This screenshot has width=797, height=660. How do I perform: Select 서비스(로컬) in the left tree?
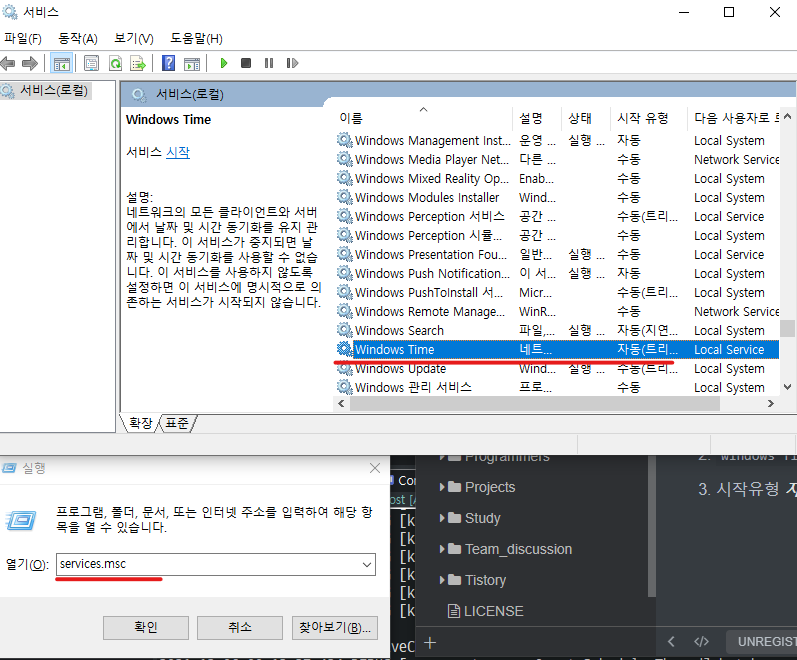53,91
